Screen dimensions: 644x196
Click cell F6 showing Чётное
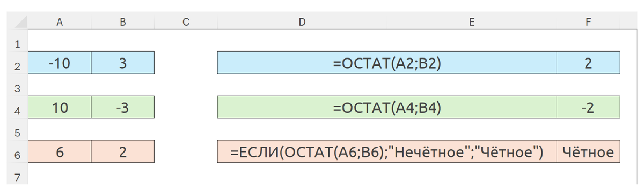[588, 152]
